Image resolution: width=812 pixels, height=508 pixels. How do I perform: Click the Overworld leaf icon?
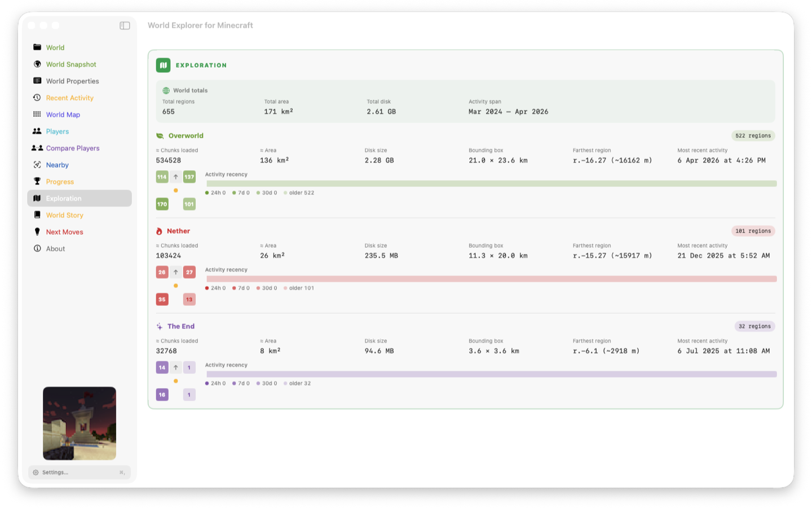click(160, 136)
